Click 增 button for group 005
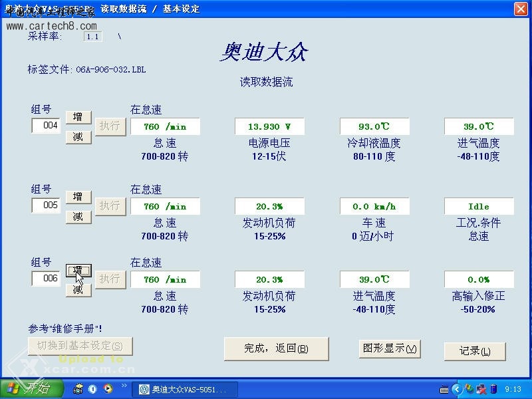 tap(78, 197)
